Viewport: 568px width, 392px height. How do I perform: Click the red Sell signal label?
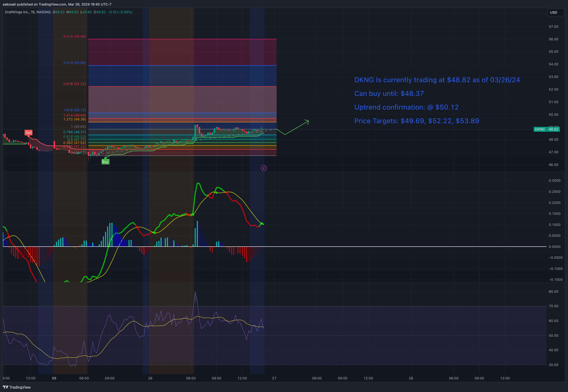pyautogui.click(x=28, y=133)
